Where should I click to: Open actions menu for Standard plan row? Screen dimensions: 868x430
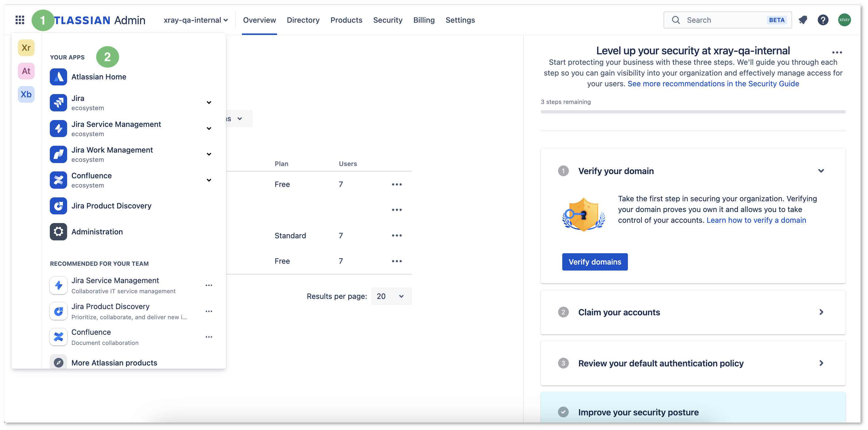[x=397, y=236]
